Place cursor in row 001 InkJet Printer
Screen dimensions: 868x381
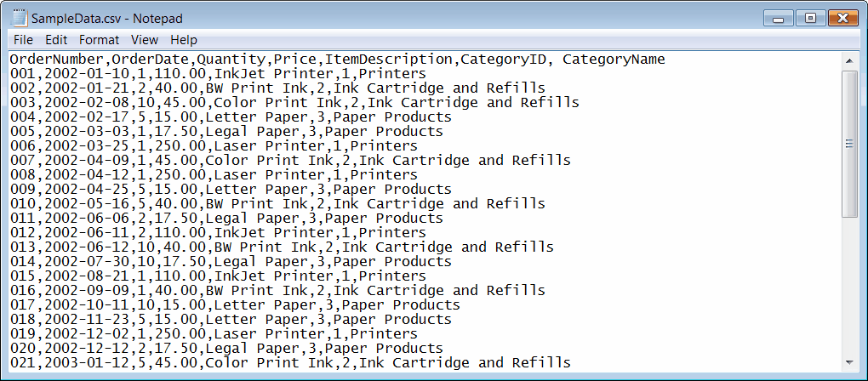pos(218,73)
